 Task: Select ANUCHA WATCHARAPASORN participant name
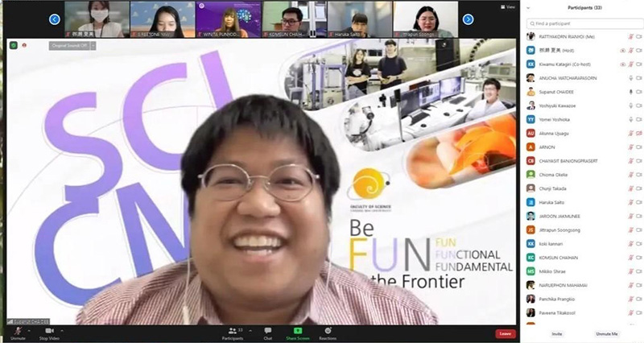click(x=568, y=78)
